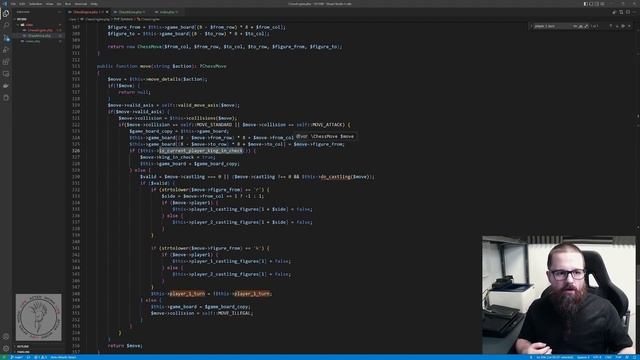Open the Go menu
The image size is (640, 360).
59,4
